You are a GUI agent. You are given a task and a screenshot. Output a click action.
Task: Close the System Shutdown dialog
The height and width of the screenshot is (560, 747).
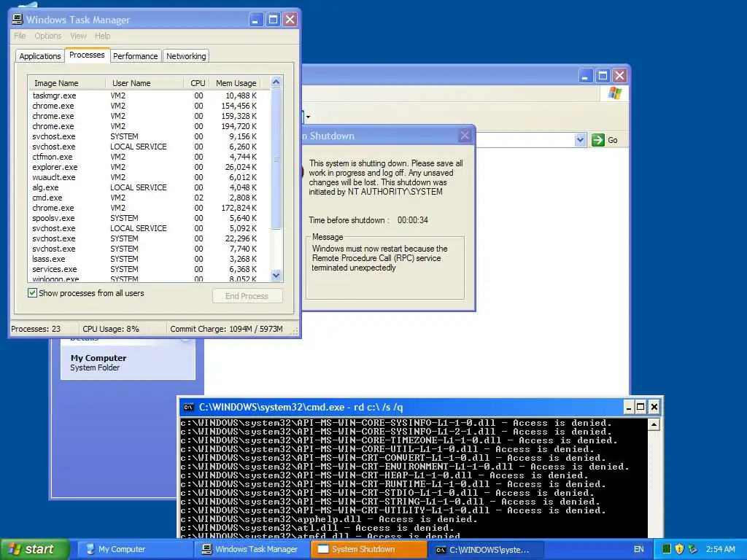click(x=465, y=136)
